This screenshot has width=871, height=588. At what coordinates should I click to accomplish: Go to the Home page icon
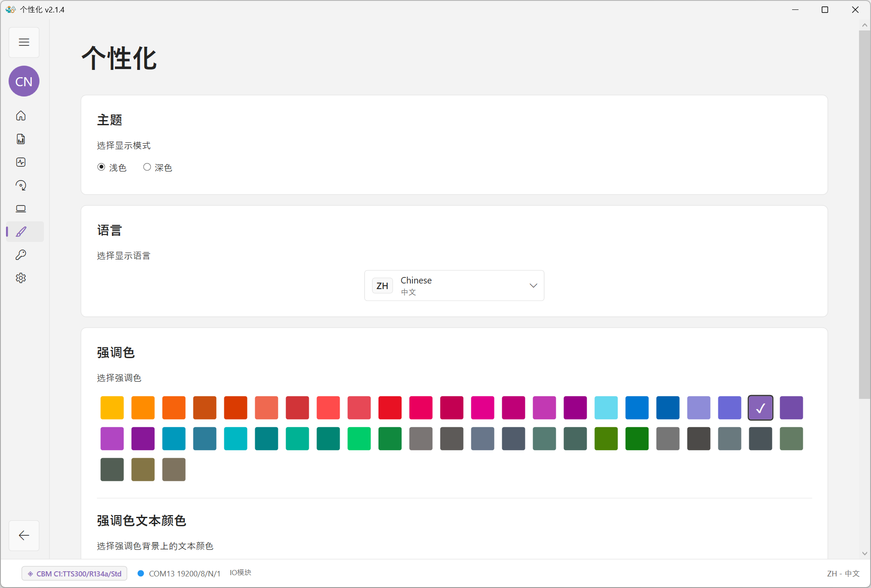coord(21,116)
